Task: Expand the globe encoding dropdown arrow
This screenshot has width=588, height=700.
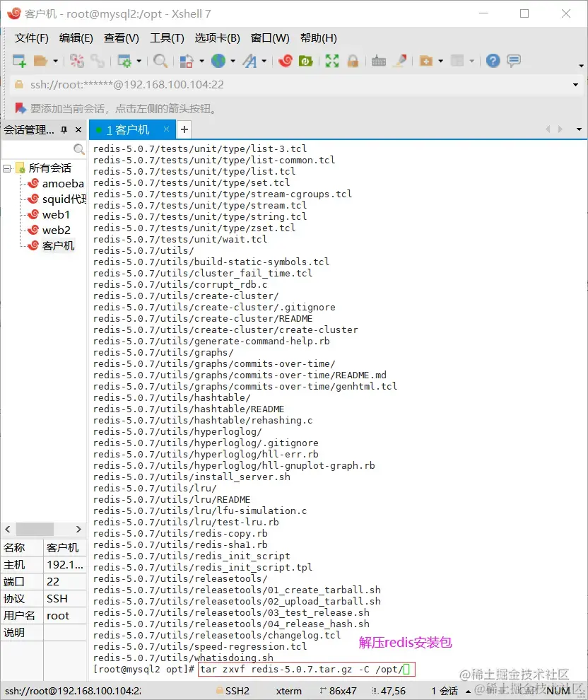Action: [233, 61]
